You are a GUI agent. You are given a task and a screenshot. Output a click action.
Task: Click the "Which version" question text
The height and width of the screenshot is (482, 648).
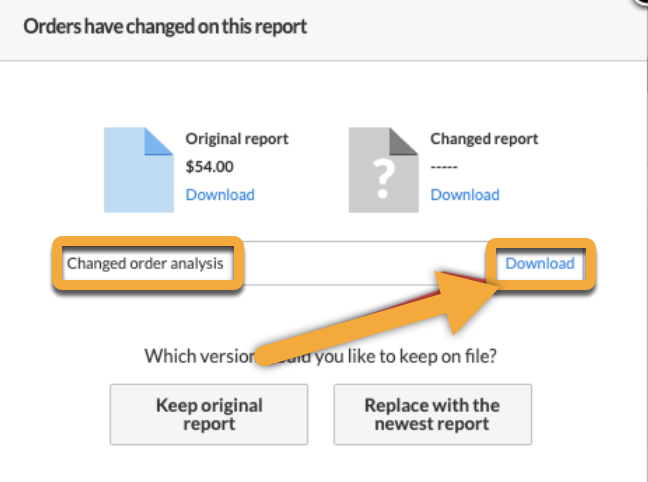(x=320, y=355)
